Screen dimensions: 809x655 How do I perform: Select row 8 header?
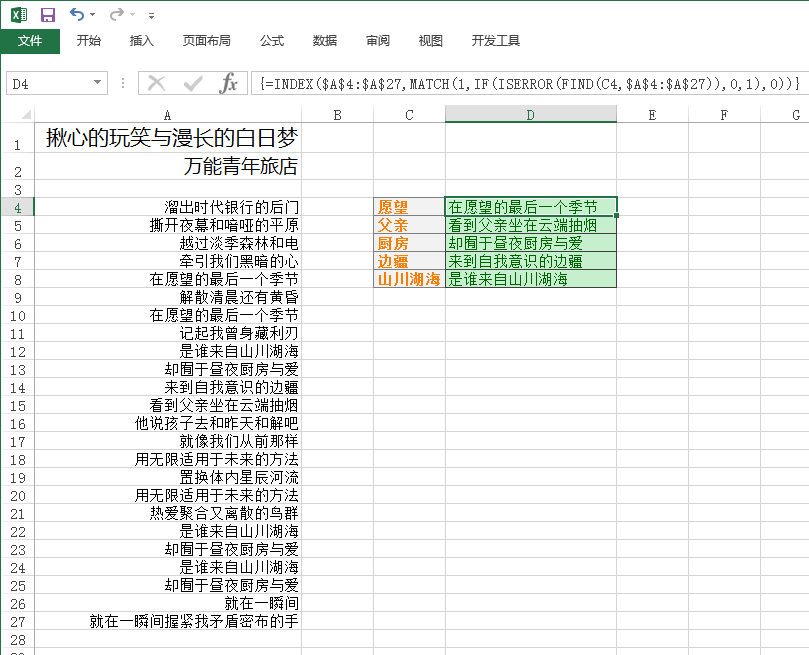point(18,280)
